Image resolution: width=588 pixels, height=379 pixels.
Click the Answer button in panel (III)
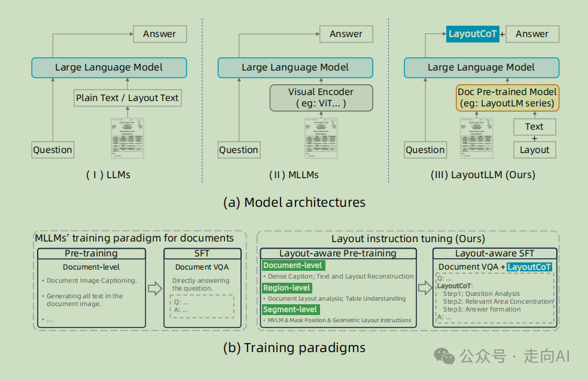coord(532,34)
